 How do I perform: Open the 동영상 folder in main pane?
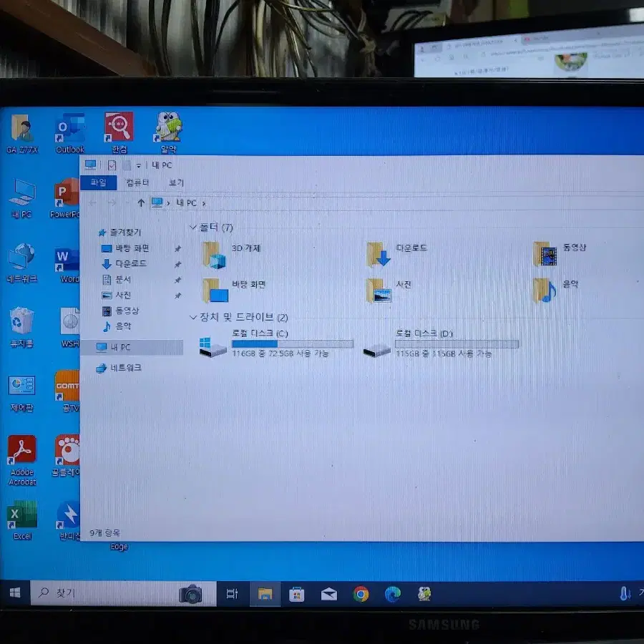pos(560,253)
